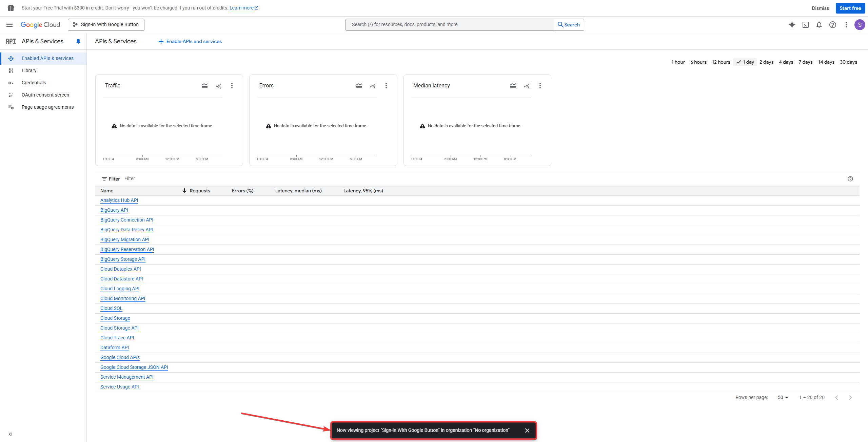Click the Search button
Viewport: 868px width, 442px height.
point(569,25)
